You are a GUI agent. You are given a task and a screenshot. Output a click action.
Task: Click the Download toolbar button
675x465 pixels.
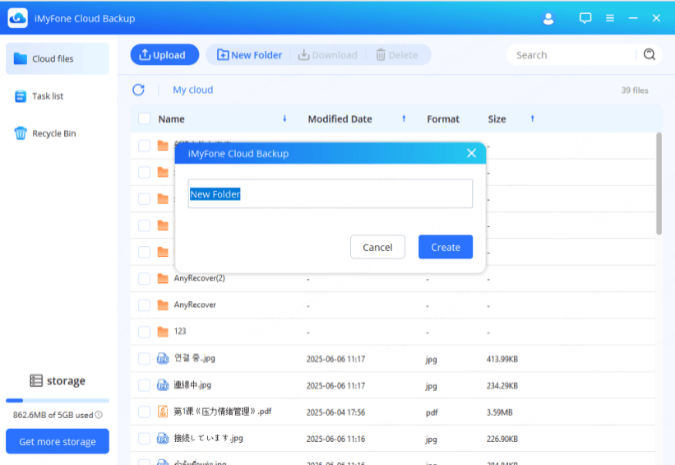click(328, 55)
